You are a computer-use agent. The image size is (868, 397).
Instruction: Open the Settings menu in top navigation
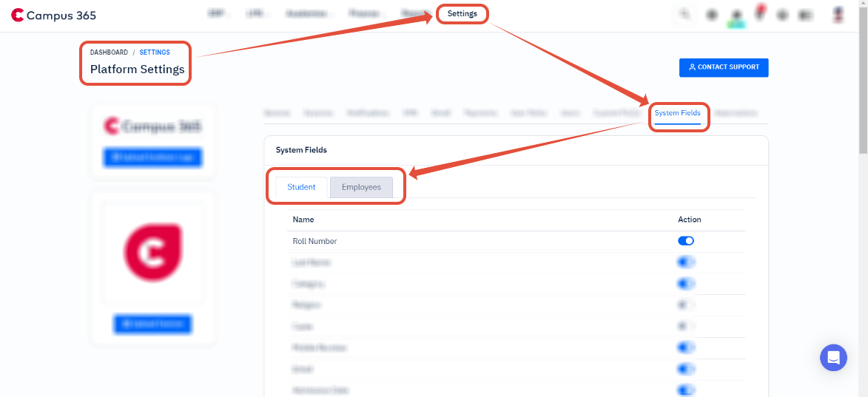(462, 14)
